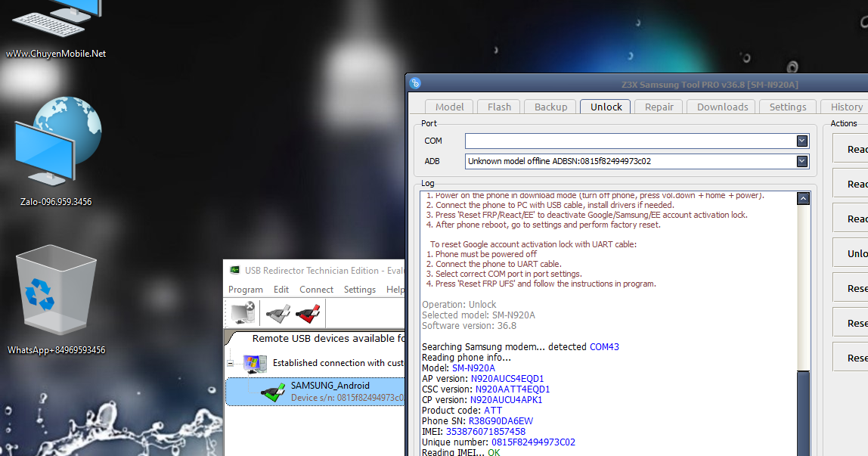Image resolution: width=868 pixels, height=456 pixels.
Task: Select the SAMSUNG_Android device row
Action: click(315, 392)
